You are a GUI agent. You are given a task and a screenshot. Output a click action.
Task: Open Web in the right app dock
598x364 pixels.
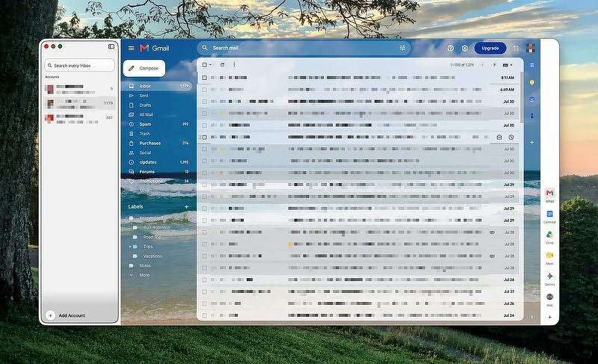pos(549,299)
